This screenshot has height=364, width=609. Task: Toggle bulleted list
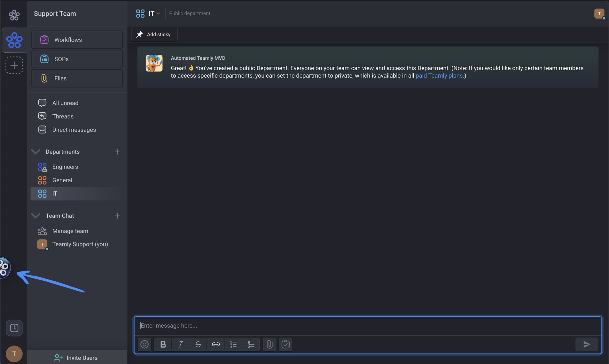click(251, 344)
